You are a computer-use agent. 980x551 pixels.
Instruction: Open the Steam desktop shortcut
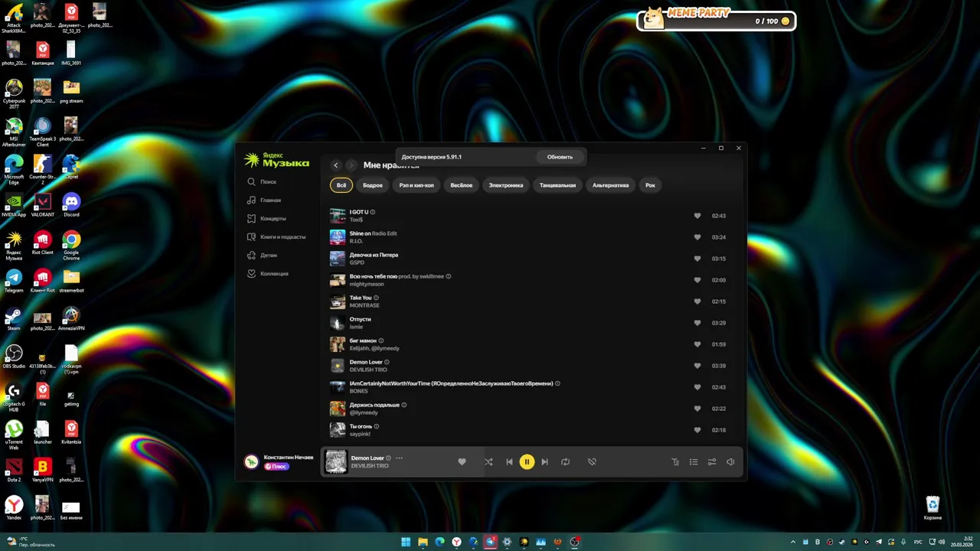[x=14, y=318]
